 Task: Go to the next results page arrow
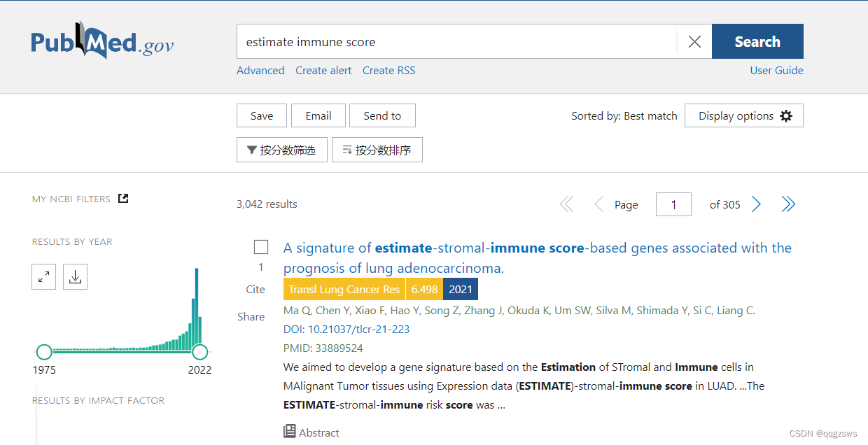coord(756,204)
